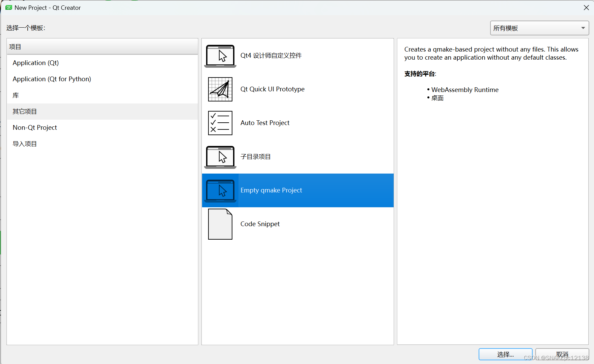594x364 pixels.
Task: Click the Qt4 设计师自定义控件 template icon
Action: pyautogui.click(x=220, y=56)
